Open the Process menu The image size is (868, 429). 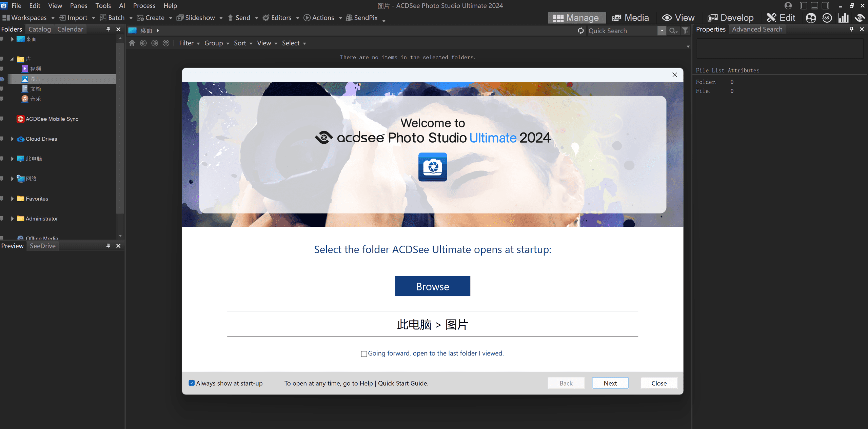(144, 6)
